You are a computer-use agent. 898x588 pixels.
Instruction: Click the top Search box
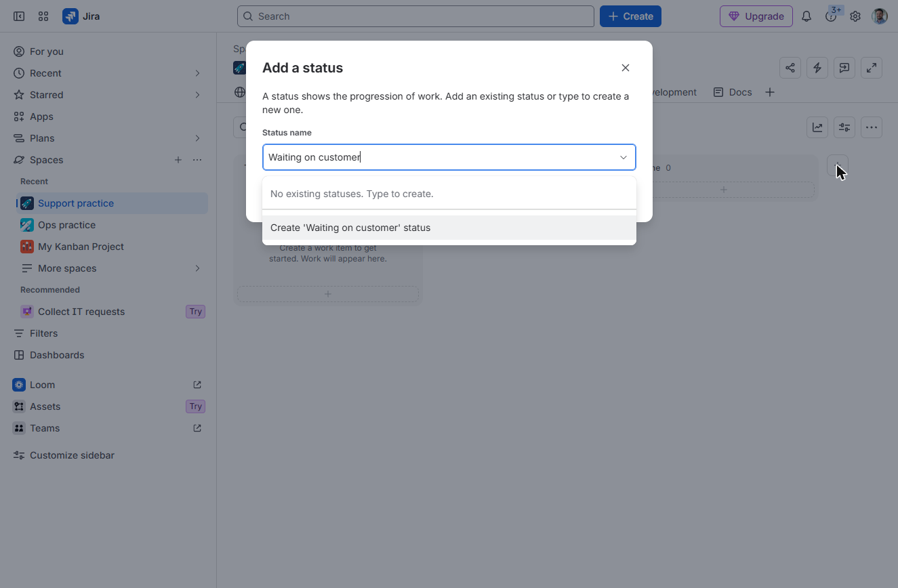(x=415, y=16)
